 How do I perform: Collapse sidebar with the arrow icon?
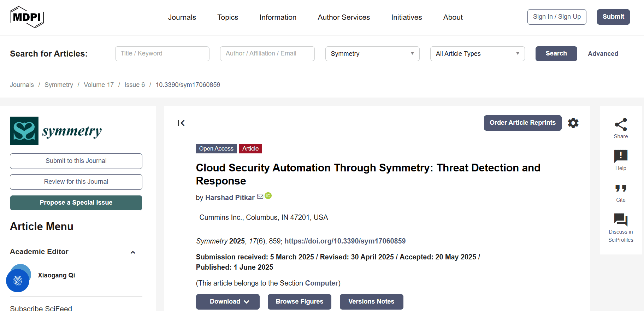click(181, 123)
